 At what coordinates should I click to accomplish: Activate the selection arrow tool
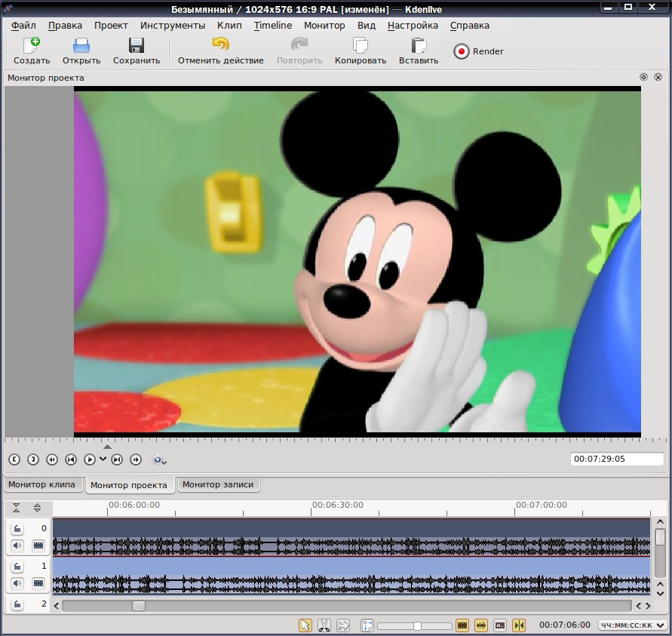tap(305, 625)
